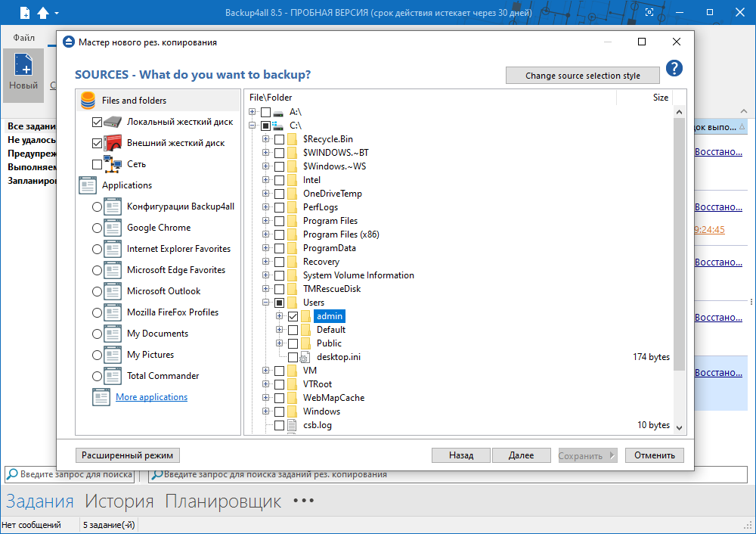Expand the WebMapCache folder node
The height and width of the screenshot is (534, 756).
(x=265, y=398)
